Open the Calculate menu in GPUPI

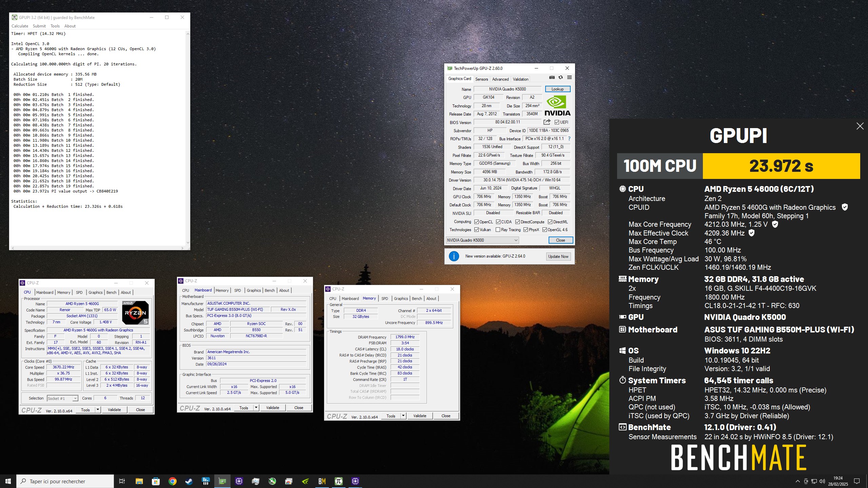click(x=20, y=26)
